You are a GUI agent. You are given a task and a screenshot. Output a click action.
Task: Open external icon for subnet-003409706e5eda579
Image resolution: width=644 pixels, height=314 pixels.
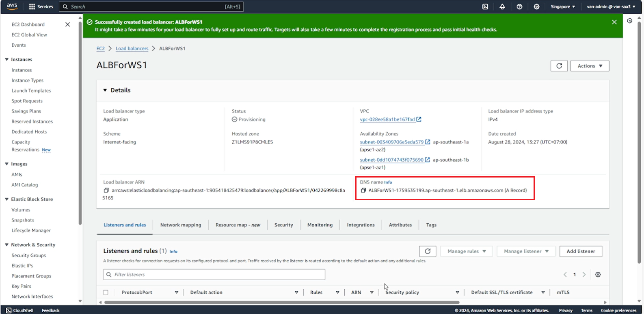[x=428, y=142]
